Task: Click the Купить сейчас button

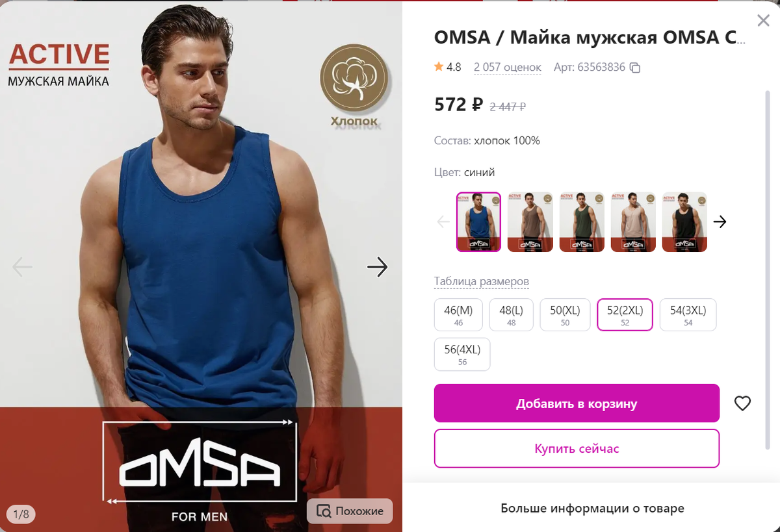Action: pyautogui.click(x=577, y=448)
